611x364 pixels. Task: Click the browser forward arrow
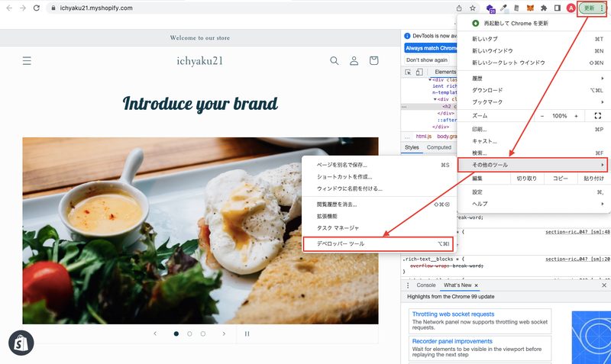point(23,8)
